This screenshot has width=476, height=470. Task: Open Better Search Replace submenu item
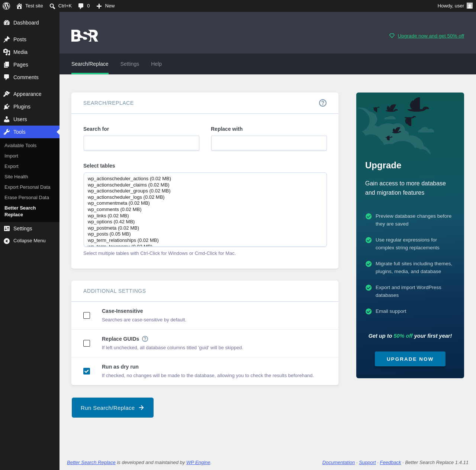click(30, 211)
